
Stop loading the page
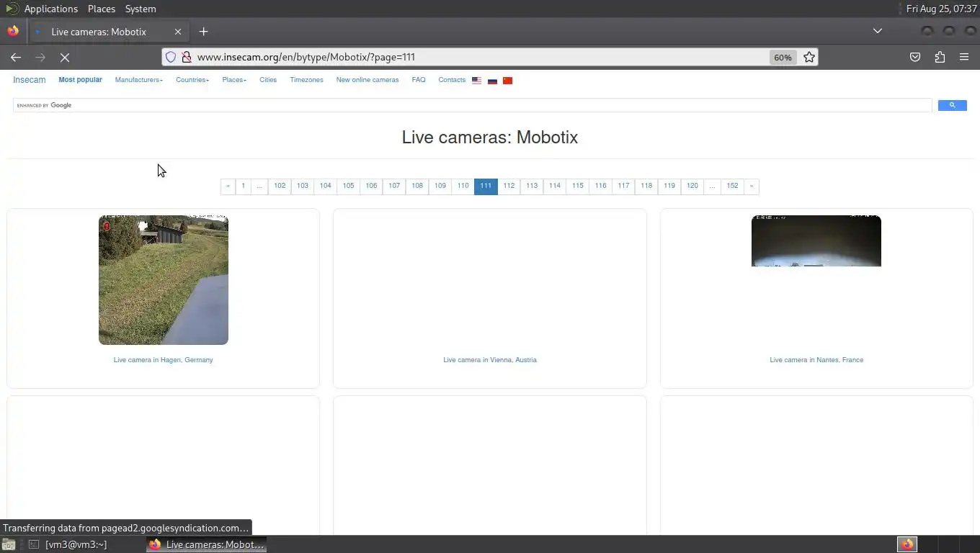tap(64, 57)
